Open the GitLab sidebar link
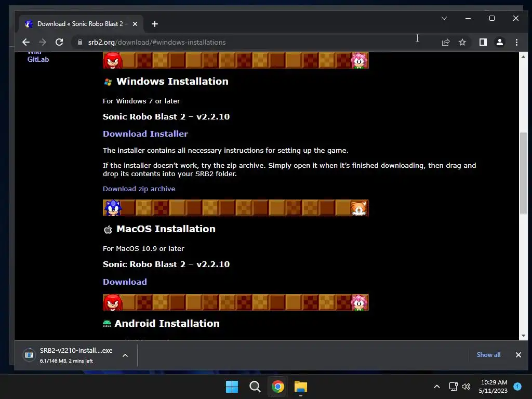Screen dimensions: 532x399 pyautogui.click(x=38, y=59)
